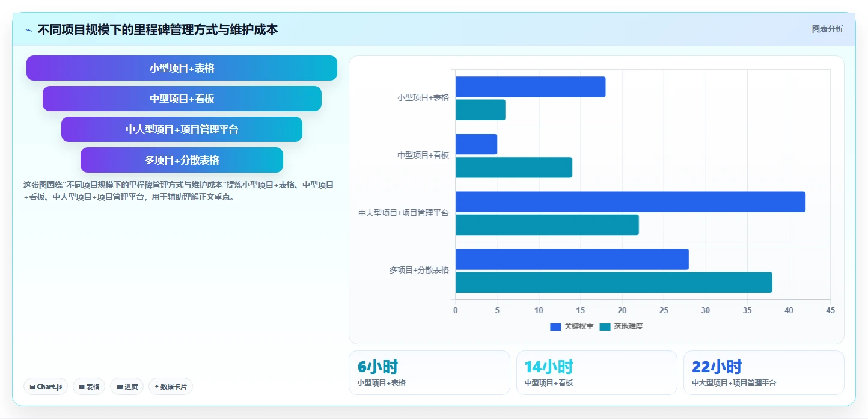
Task: Click the 数据卡片 tag chip
Action: coord(171,387)
